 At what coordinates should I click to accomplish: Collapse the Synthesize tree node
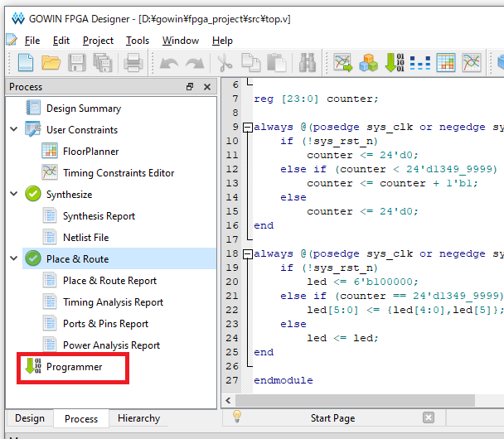coord(13,195)
